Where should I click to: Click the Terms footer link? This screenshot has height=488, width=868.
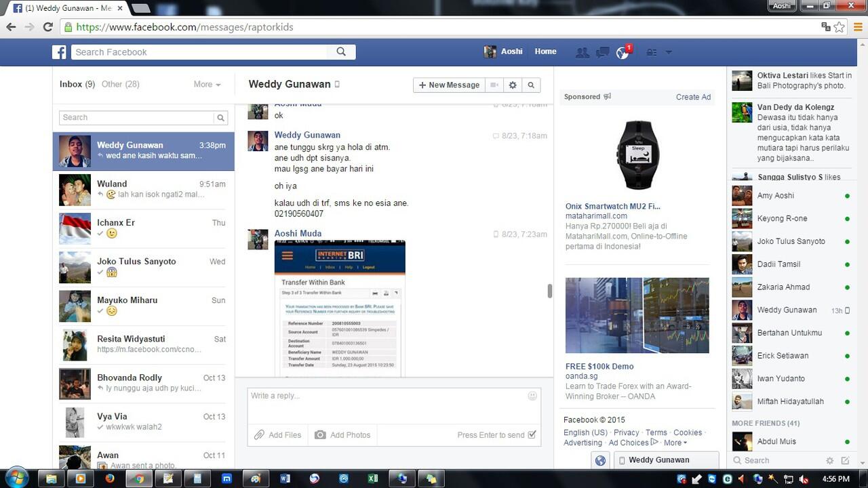tap(656, 432)
